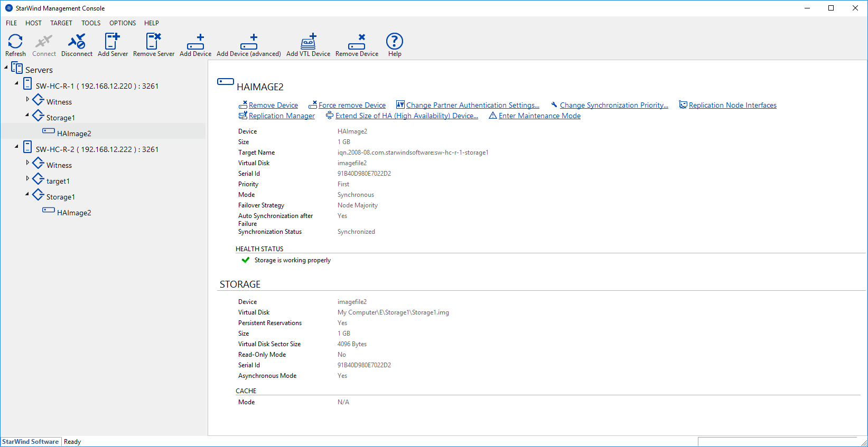This screenshot has width=868, height=447.
Task: Click the SW-HC-R-1 server icon
Action: click(x=27, y=84)
